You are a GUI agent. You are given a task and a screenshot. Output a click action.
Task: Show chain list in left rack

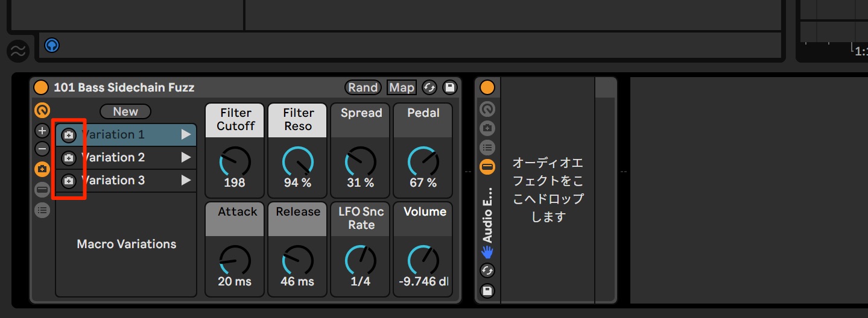pyautogui.click(x=42, y=210)
